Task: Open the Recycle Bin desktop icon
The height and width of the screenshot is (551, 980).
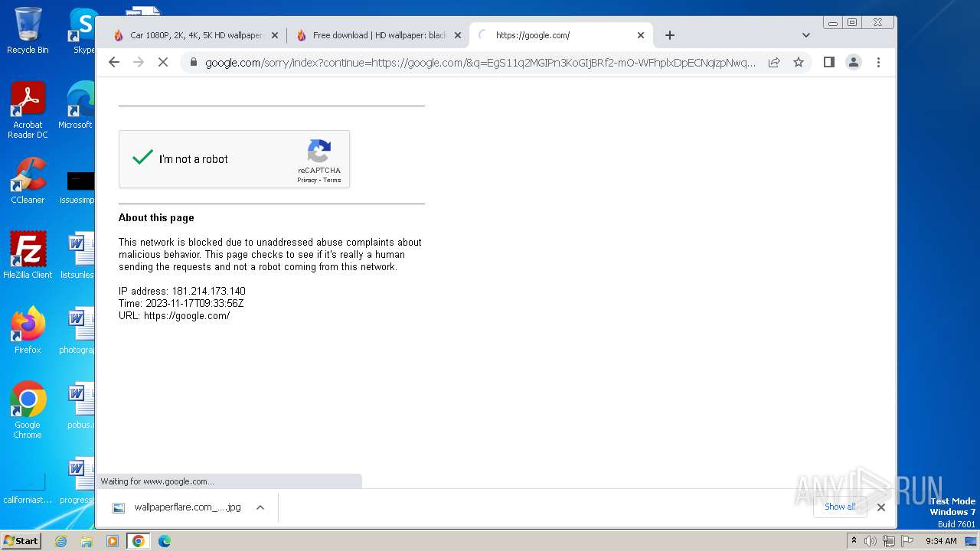Action: 28,30
